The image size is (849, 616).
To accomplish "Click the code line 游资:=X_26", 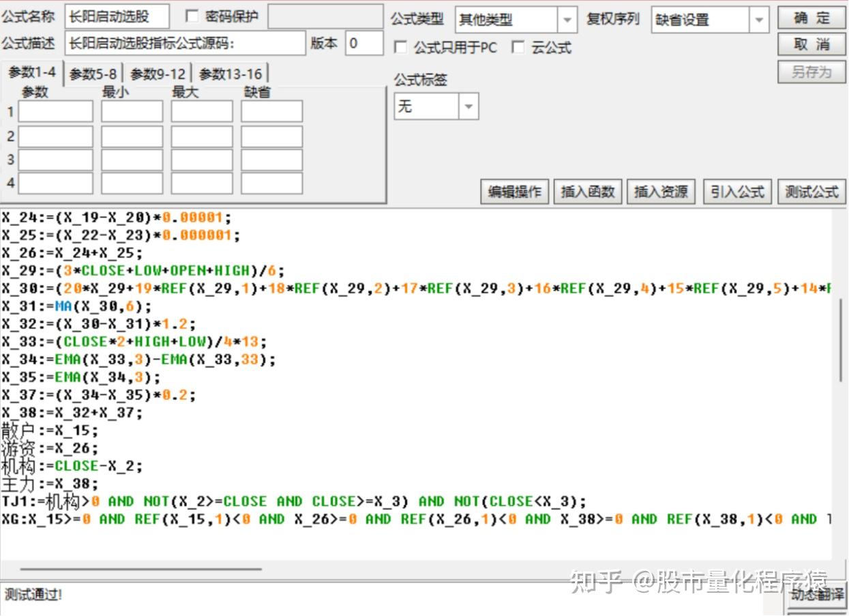I will (x=50, y=448).
